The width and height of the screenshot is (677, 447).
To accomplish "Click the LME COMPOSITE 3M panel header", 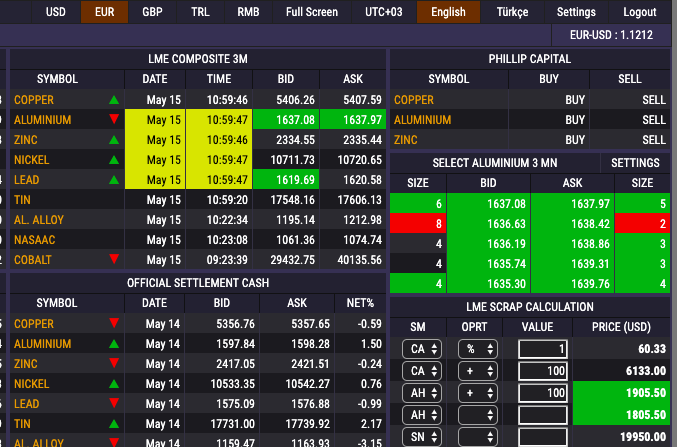I will [198, 59].
